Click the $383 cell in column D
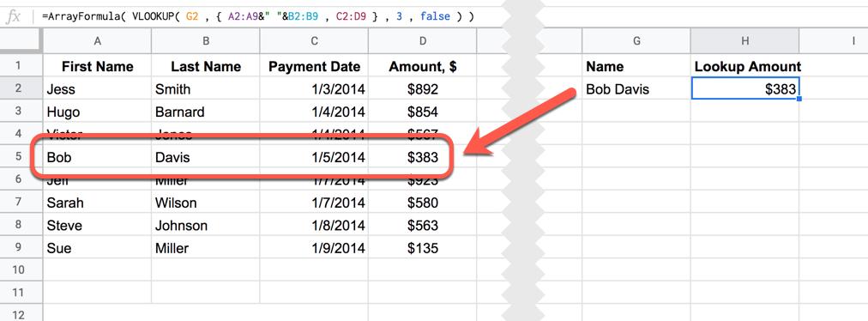This screenshot has width=868, height=321. click(x=422, y=157)
